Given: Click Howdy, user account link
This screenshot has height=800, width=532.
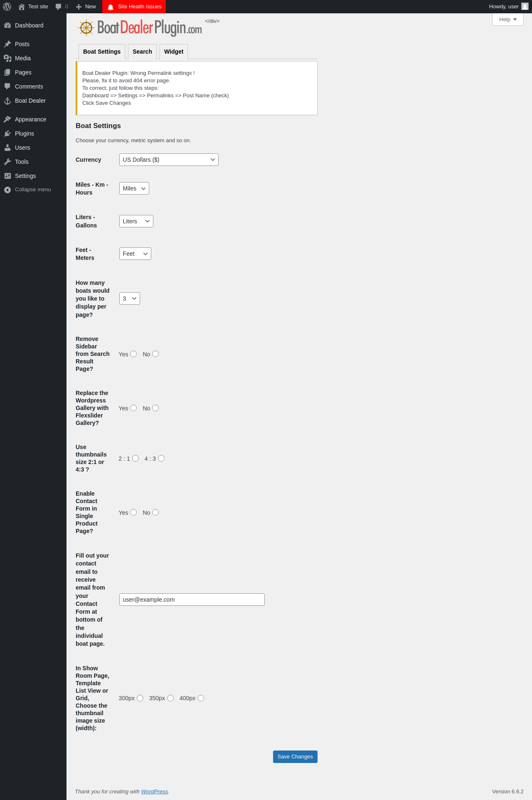Looking at the screenshot, I should 508,7.
